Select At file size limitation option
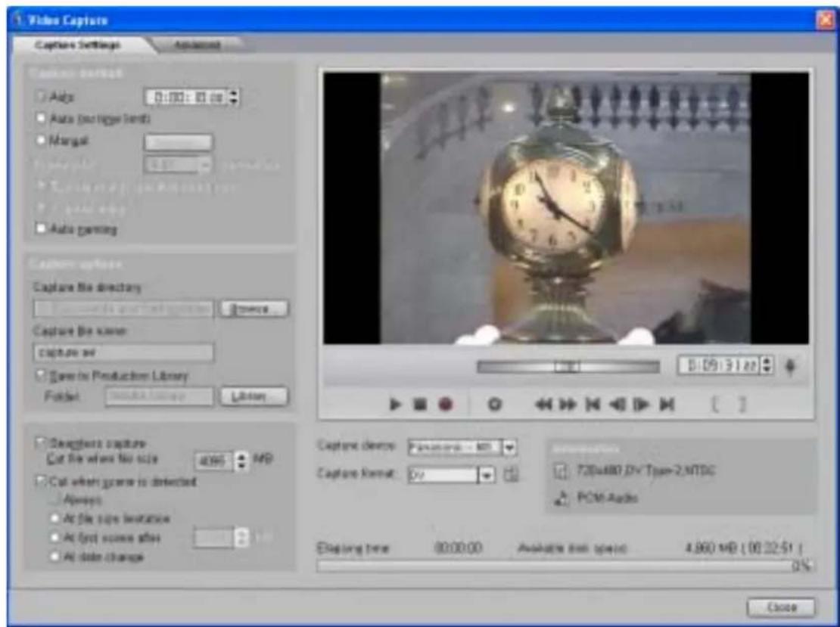 (x=54, y=518)
